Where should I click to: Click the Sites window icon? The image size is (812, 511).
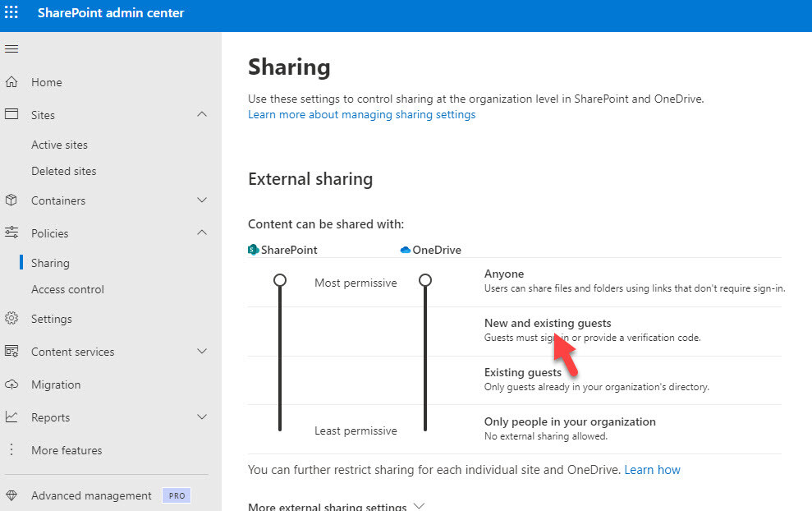coord(11,114)
